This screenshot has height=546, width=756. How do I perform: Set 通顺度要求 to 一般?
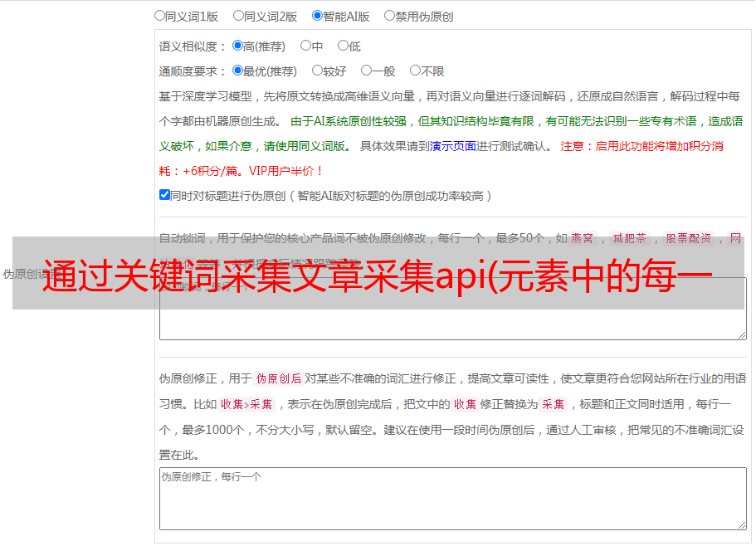coord(367,71)
